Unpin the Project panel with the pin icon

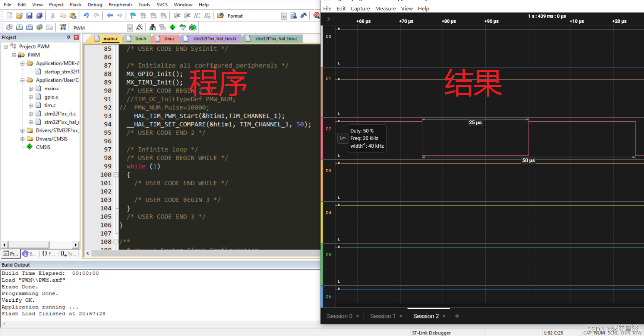pos(68,37)
